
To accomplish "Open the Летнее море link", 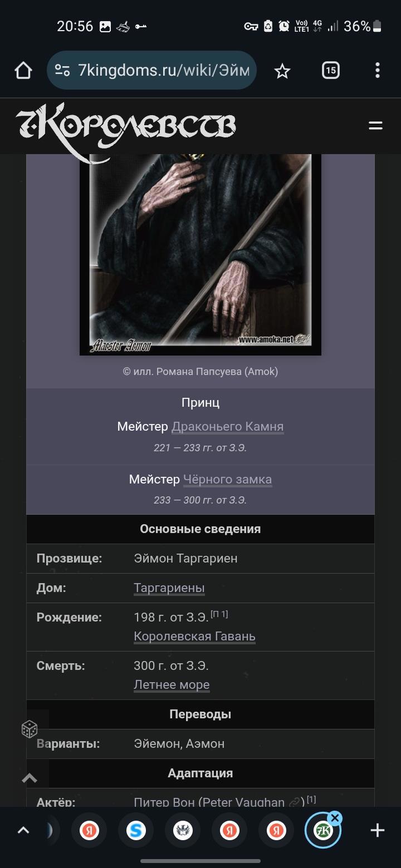I will click(x=172, y=684).
